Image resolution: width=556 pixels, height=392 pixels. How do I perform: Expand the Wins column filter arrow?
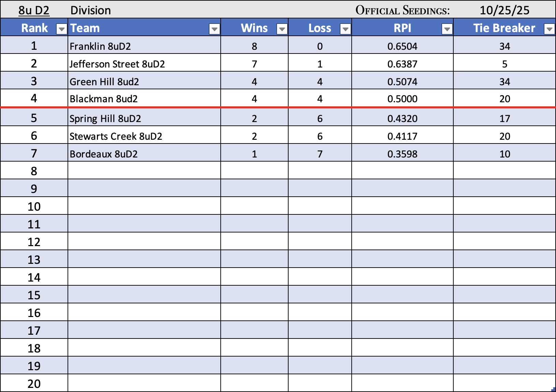pyautogui.click(x=282, y=29)
